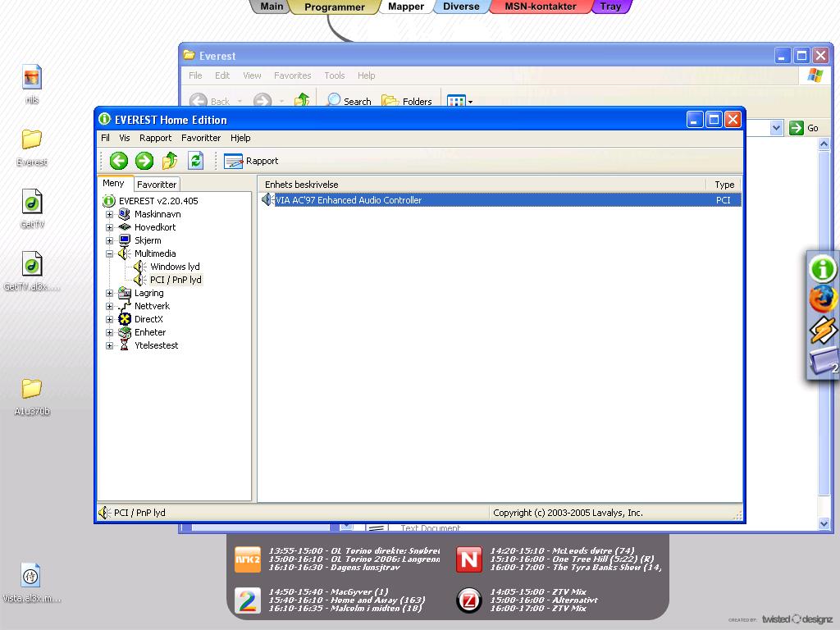The image size is (840, 630).
Task: Select PCI / PnP lyd in the tree
Action: pos(176,280)
